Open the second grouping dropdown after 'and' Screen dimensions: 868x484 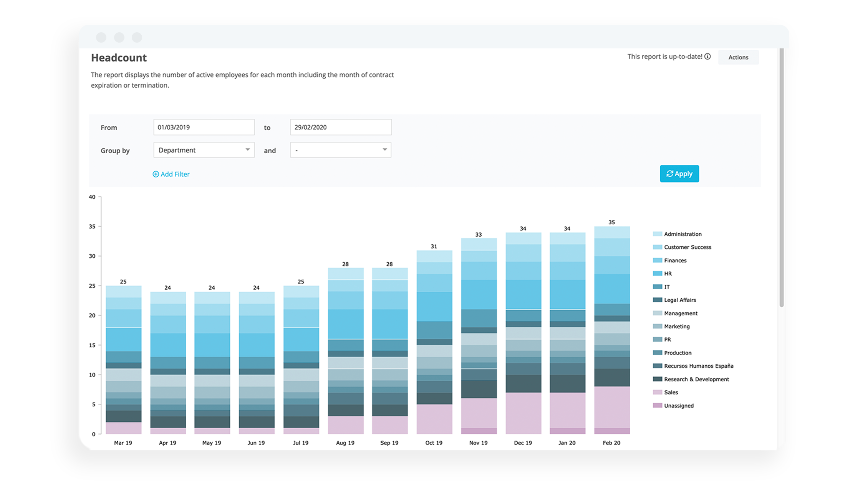(x=341, y=150)
